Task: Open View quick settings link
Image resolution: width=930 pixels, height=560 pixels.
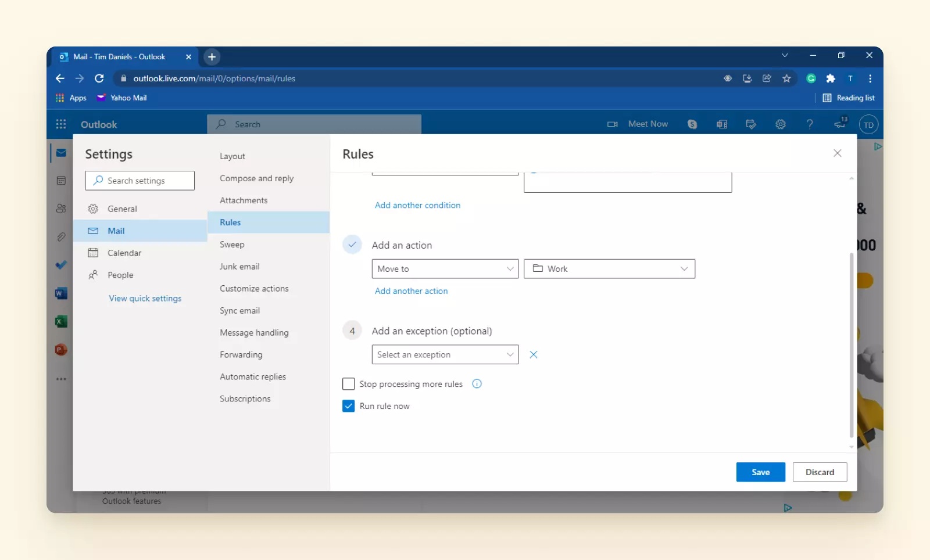Action: (x=145, y=299)
